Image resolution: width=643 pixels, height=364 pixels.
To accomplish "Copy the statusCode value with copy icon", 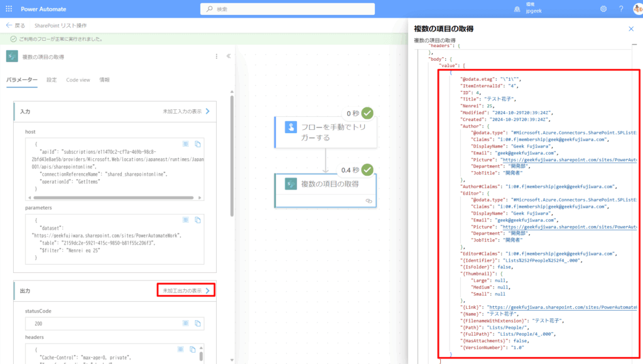I will pyautogui.click(x=198, y=323).
